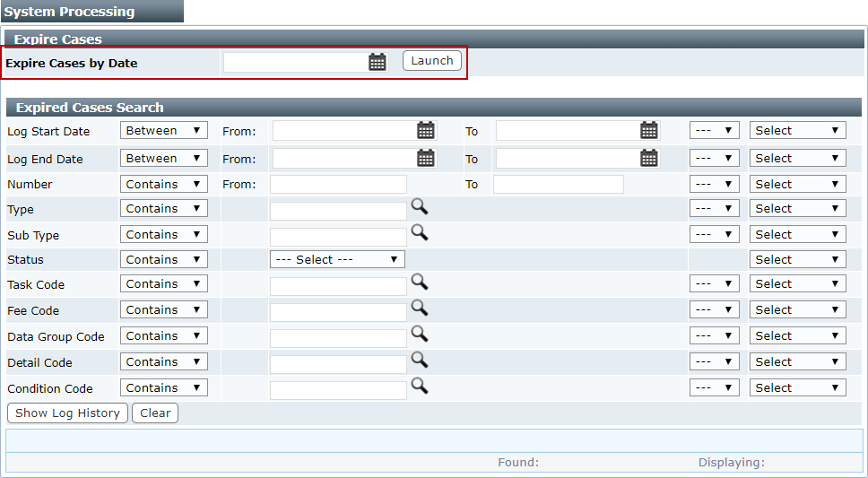Click the Show Log History button
This screenshot has height=478, width=868.
[x=67, y=413]
